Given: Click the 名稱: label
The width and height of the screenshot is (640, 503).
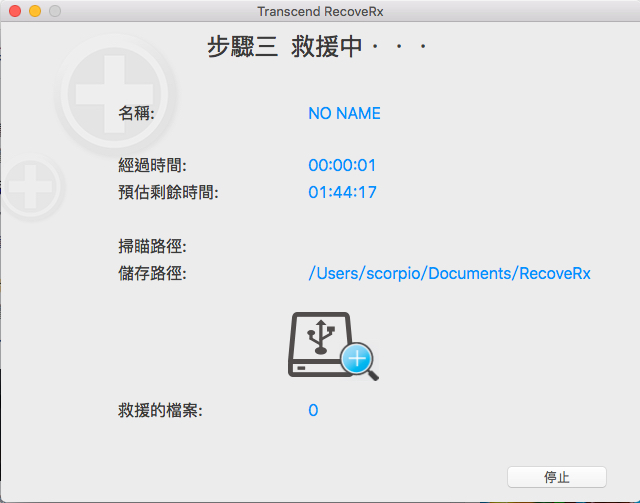Looking at the screenshot, I should coord(137,113).
